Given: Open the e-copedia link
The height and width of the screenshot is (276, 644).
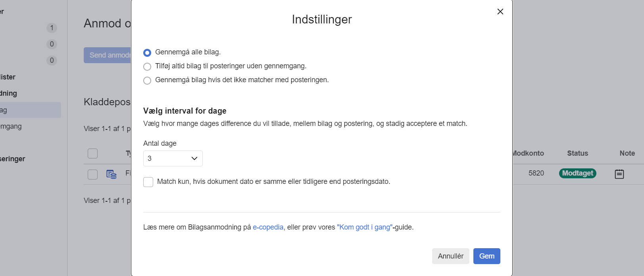Looking at the screenshot, I should (x=268, y=227).
